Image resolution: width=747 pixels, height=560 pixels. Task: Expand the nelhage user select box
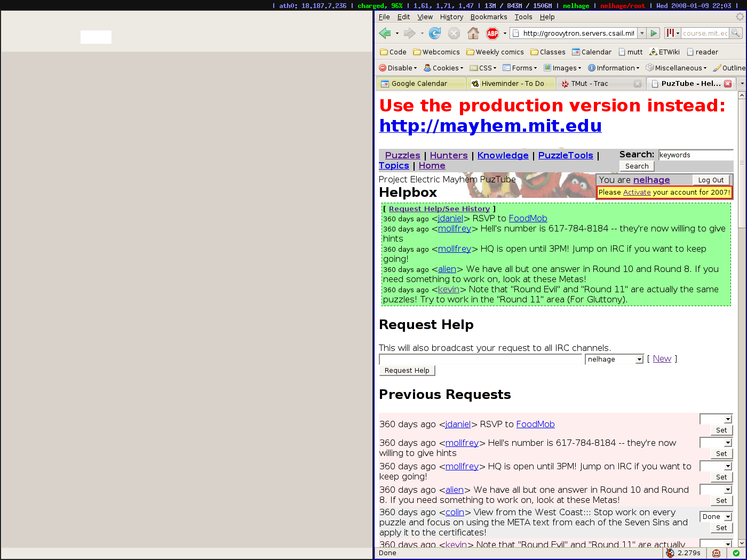(x=639, y=359)
